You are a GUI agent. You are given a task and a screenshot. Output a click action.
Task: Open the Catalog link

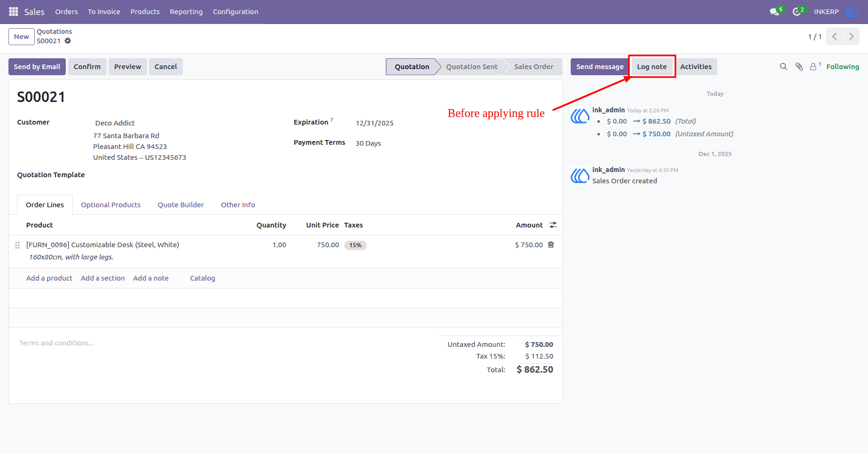click(x=202, y=278)
